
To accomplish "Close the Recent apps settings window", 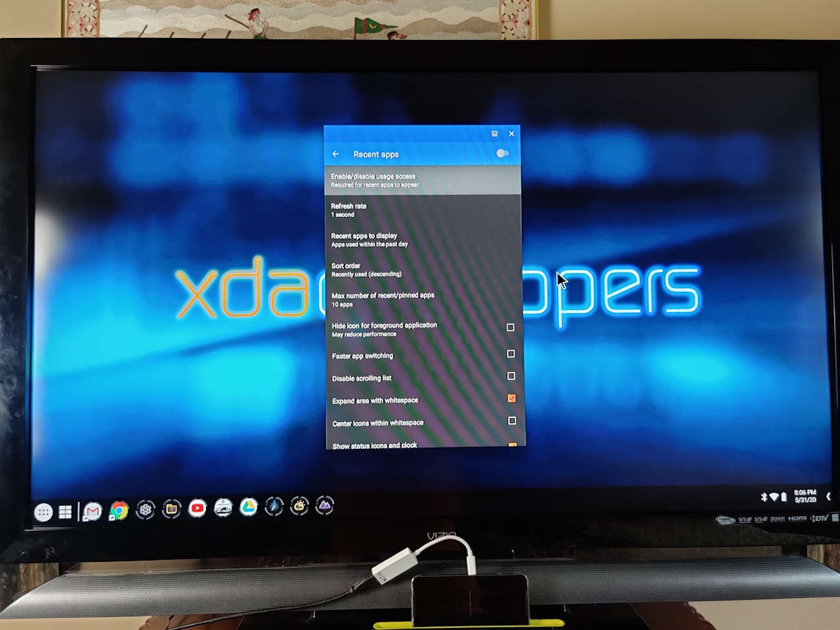I will pyautogui.click(x=512, y=133).
